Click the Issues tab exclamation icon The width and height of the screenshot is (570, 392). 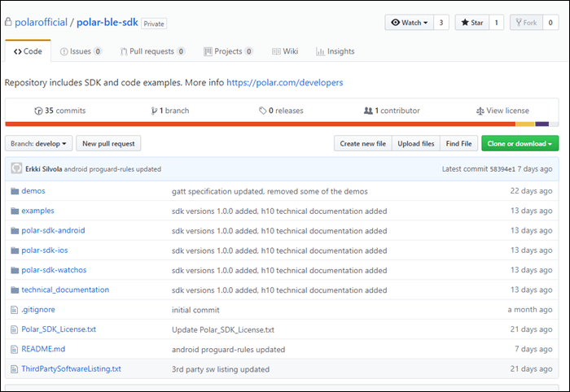64,51
